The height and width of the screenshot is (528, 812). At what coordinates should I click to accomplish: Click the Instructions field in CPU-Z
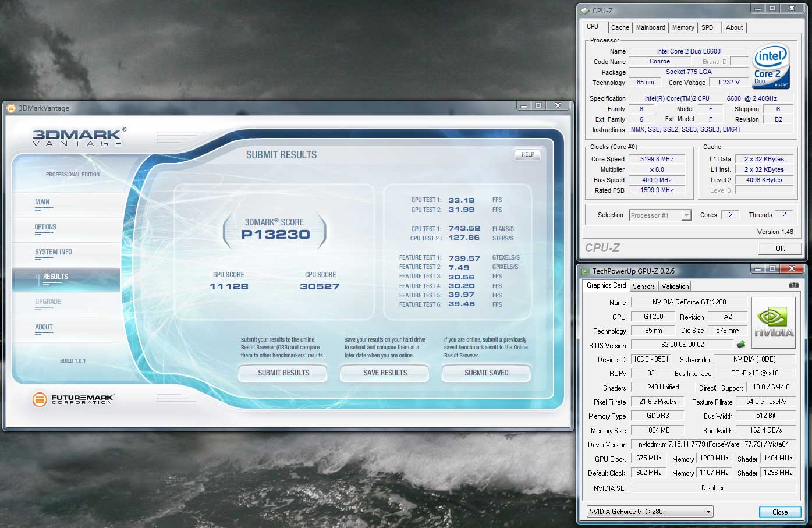(711, 129)
